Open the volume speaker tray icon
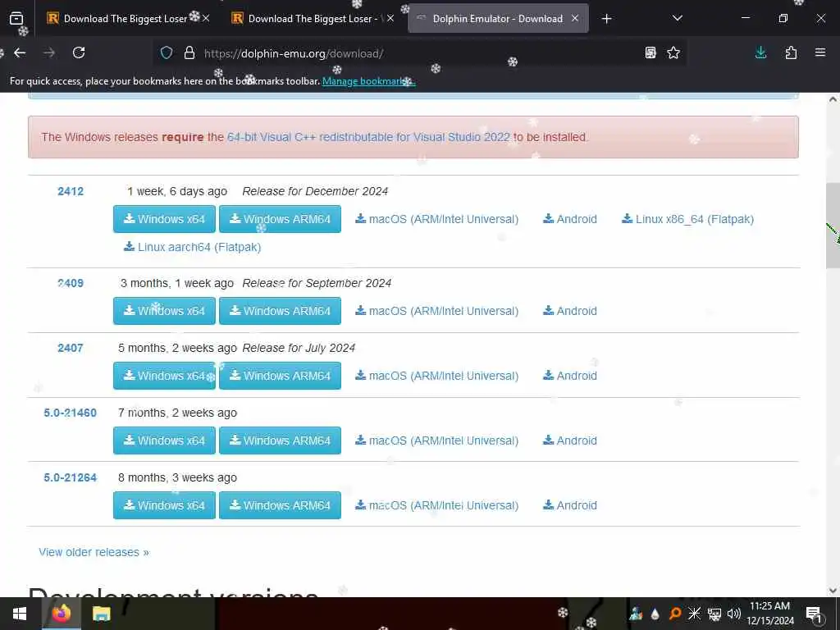Viewport: 840px width, 630px height. pyautogui.click(x=734, y=614)
